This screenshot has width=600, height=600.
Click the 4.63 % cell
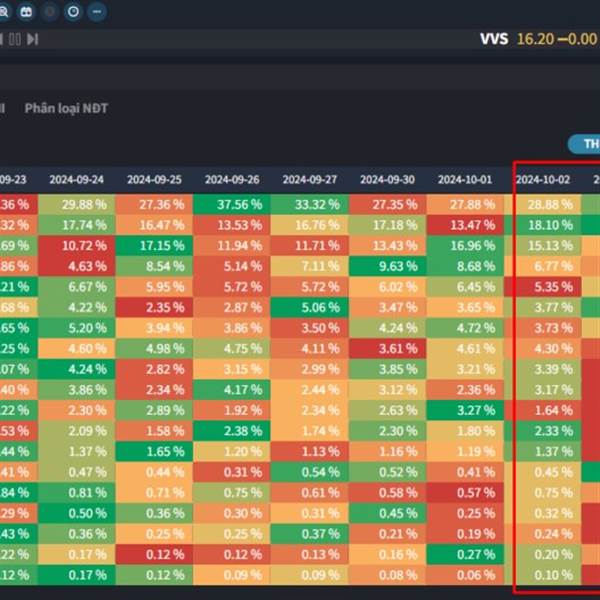pyautogui.click(x=77, y=266)
